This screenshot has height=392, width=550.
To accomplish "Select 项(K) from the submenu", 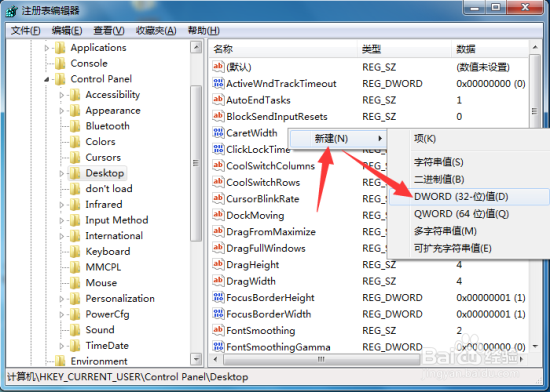I will (469, 139).
